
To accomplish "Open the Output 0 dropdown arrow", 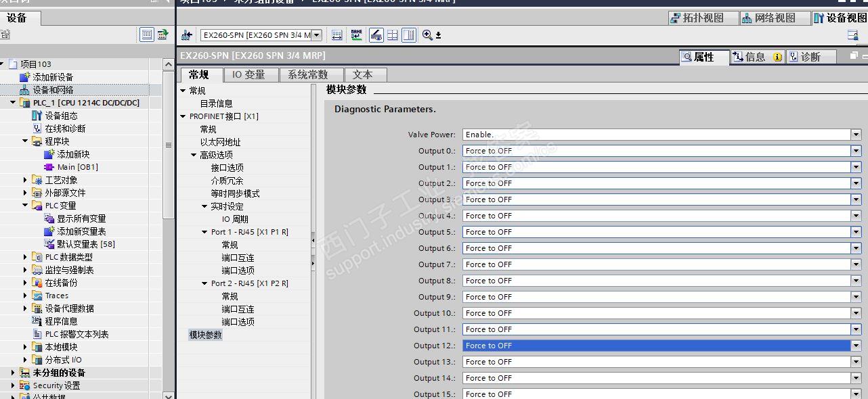I will [x=856, y=151].
